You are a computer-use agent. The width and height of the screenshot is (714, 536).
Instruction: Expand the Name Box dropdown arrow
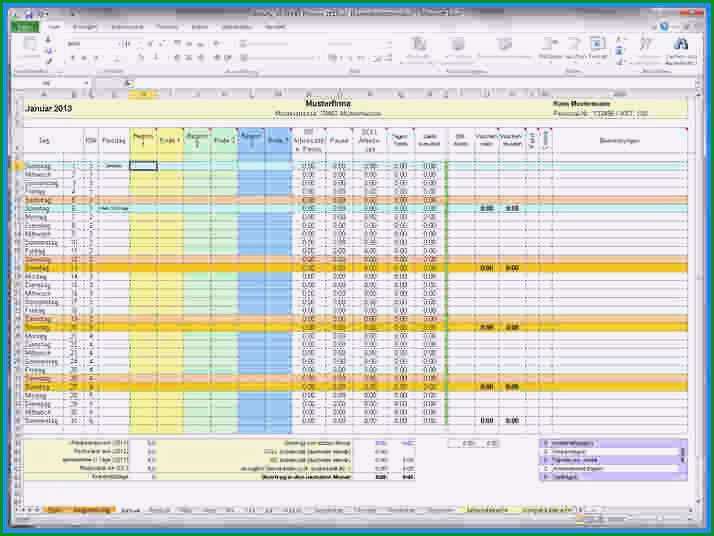point(86,83)
